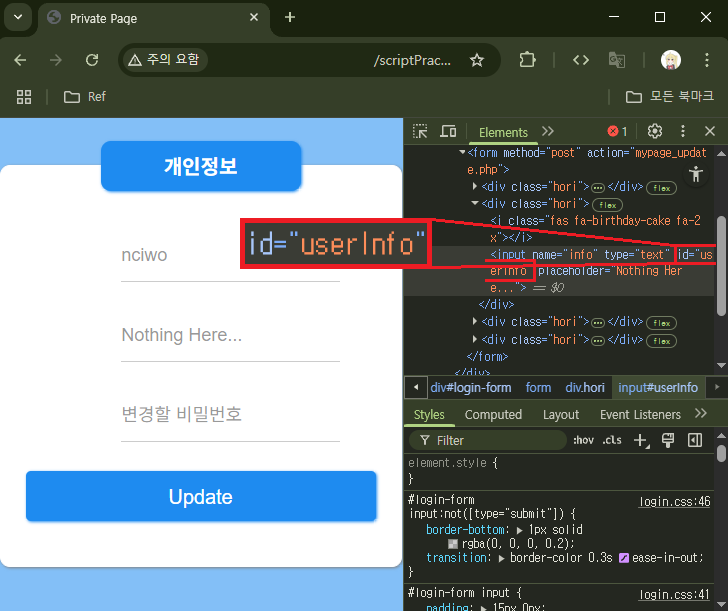Click the code brackets extension icon
This screenshot has width=728, height=611.
pos(581,60)
